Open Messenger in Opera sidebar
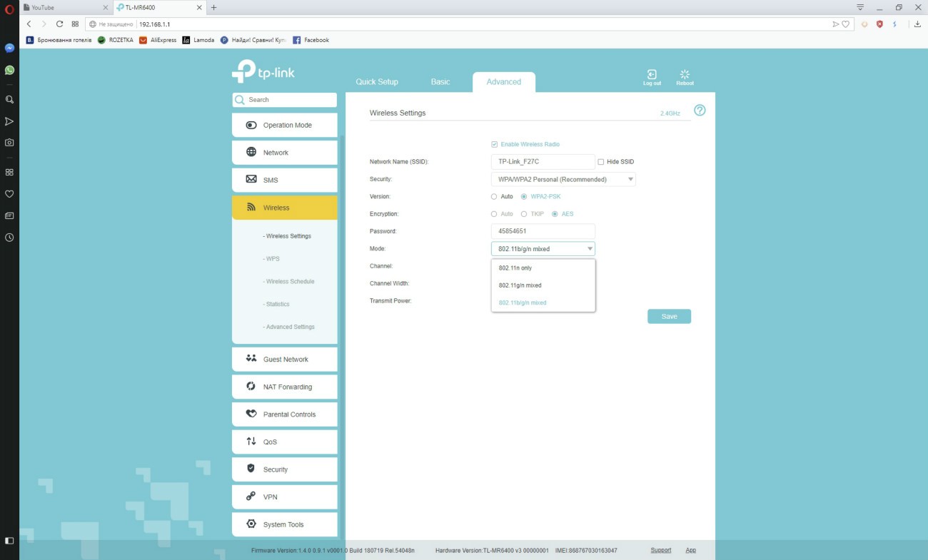 (9, 49)
